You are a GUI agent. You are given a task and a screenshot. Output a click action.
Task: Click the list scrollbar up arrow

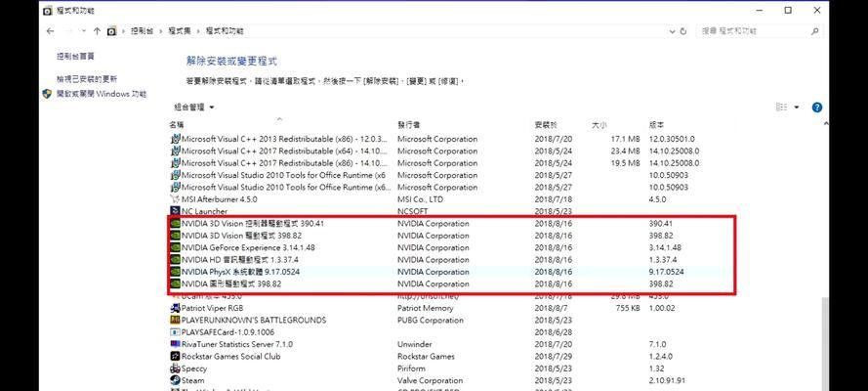pos(825,124)
